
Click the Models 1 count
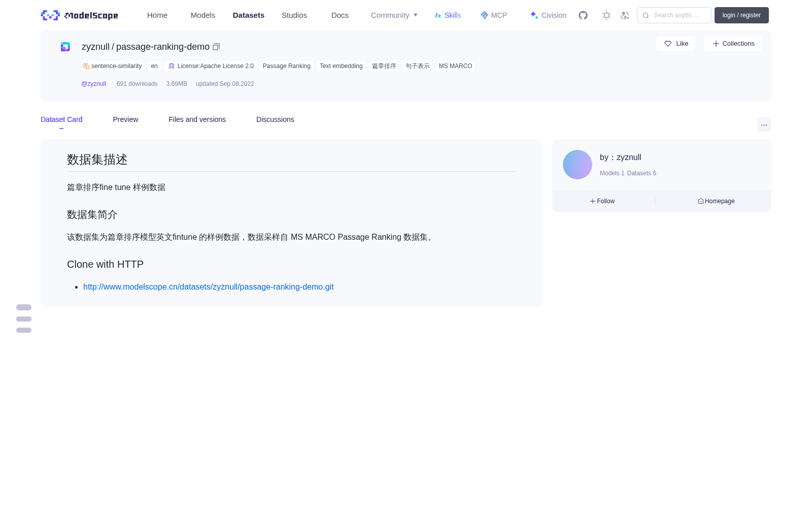612,173
